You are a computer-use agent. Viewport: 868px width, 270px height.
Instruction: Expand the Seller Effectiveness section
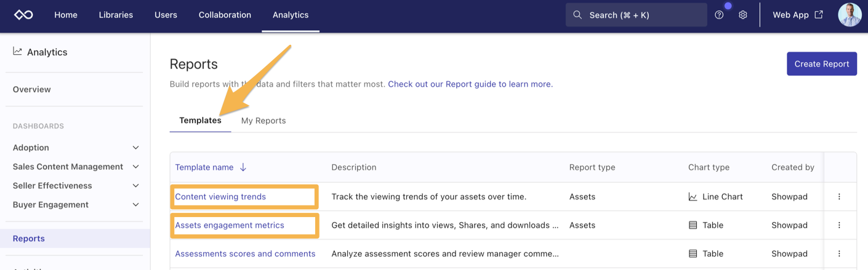[135, 186]
